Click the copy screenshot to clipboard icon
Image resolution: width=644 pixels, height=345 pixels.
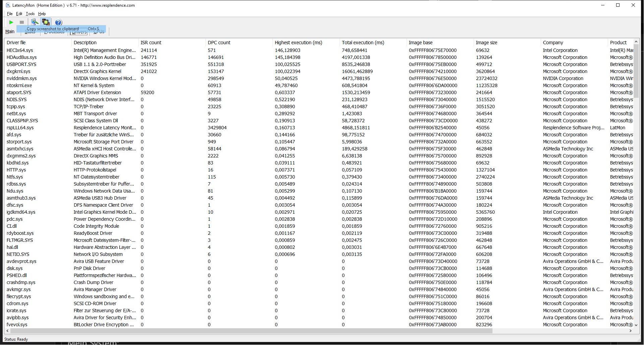tap(46, 22)
